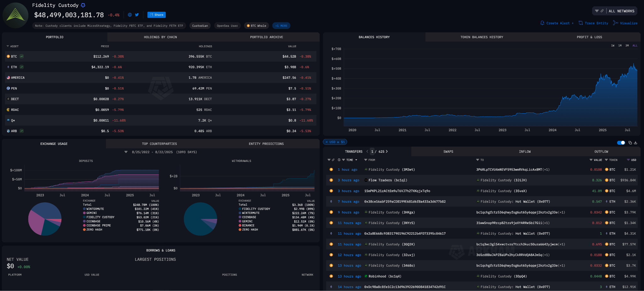Click the ASSET column filter icon
This screenshot has width=644, height=291.
(x=8, y=46)
